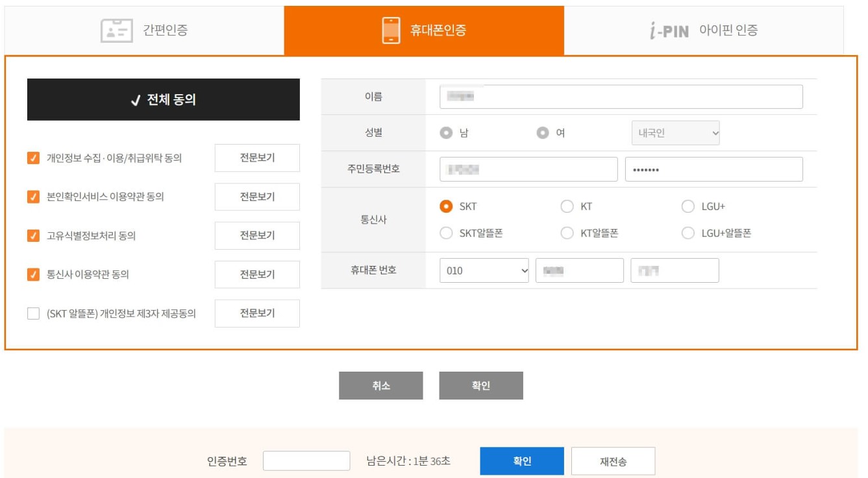Screen dimensions: 868x478
Task: Open 전문보기 for 개인정보 수집·이용 동의
Action: pos(257,158)
